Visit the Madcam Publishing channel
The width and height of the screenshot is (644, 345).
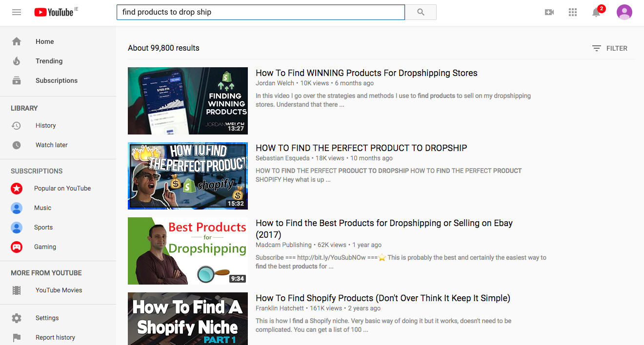[x=283, y=245]
